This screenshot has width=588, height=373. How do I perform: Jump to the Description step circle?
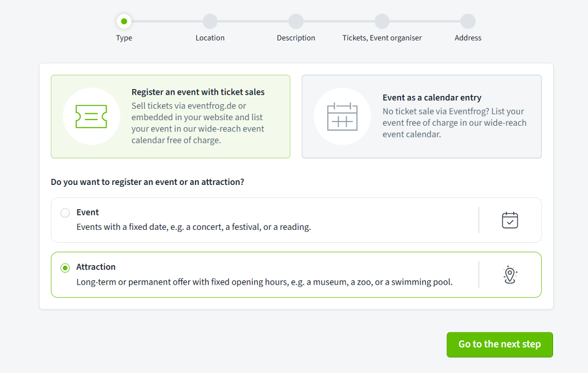[x=296, y=21]
